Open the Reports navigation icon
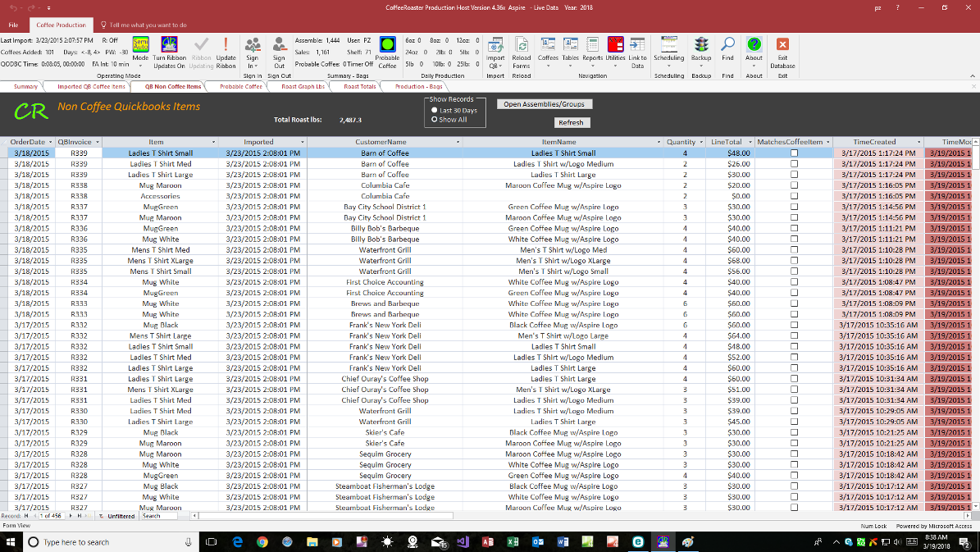The image size is (980, 552). click(x=592, y=45)
